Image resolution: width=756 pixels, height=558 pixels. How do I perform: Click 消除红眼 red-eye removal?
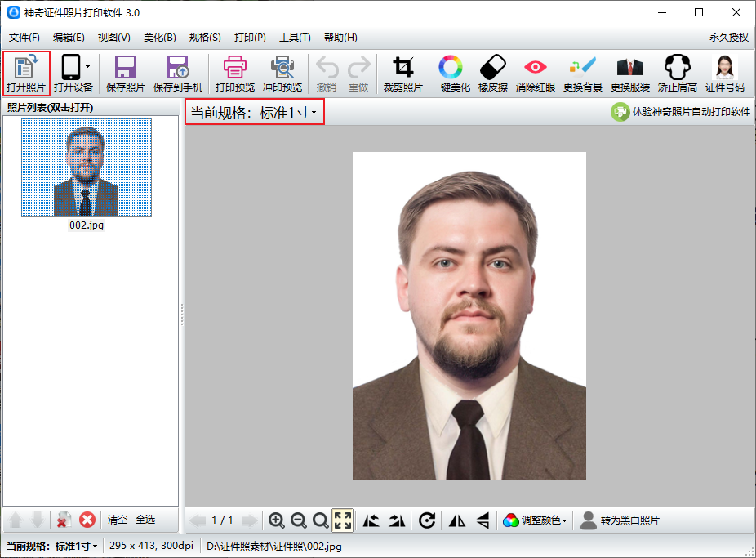coord(536,74)
